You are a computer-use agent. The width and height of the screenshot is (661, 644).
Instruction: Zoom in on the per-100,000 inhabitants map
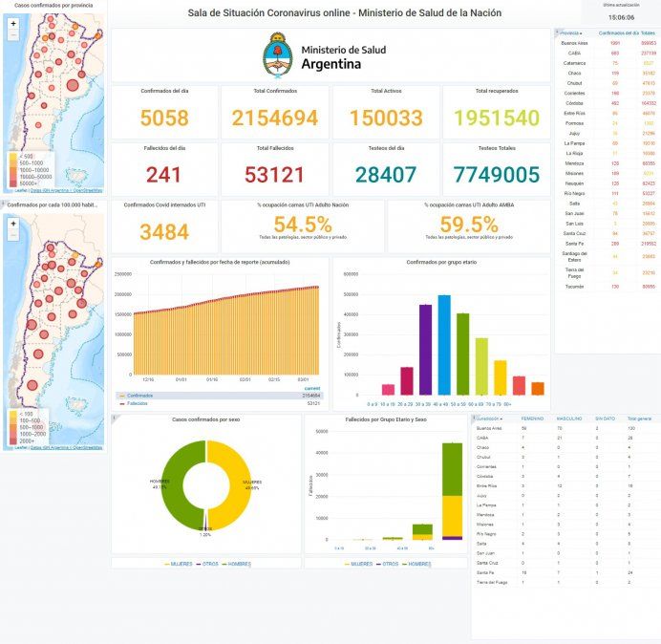pyautogui.click(x=13, y=225)
